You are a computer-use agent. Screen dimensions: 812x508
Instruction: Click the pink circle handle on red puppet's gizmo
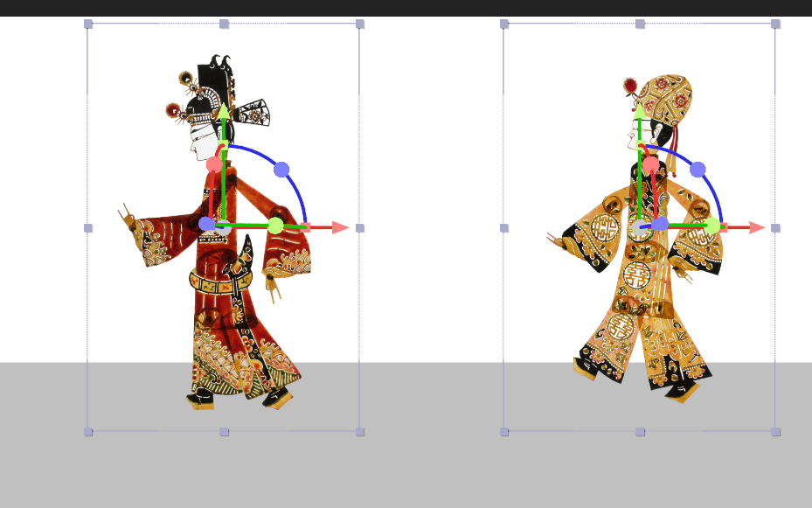pyautogui.click(x=214, y=164)
